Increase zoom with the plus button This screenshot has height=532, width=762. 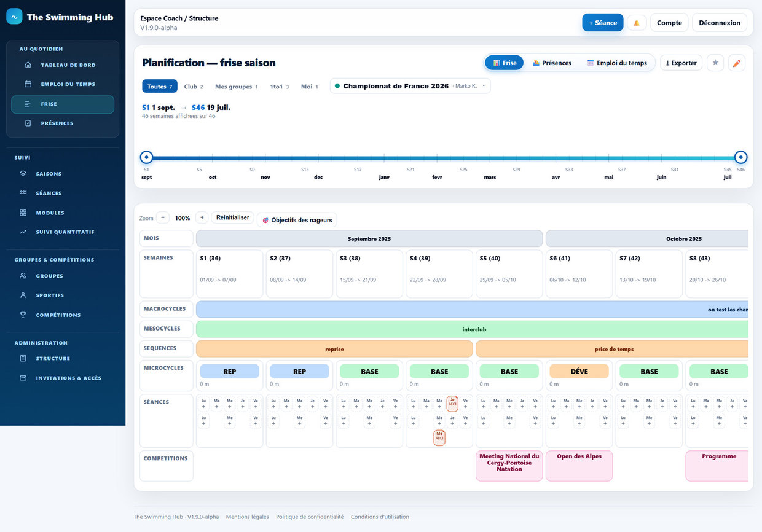click(x=202, y=217)
